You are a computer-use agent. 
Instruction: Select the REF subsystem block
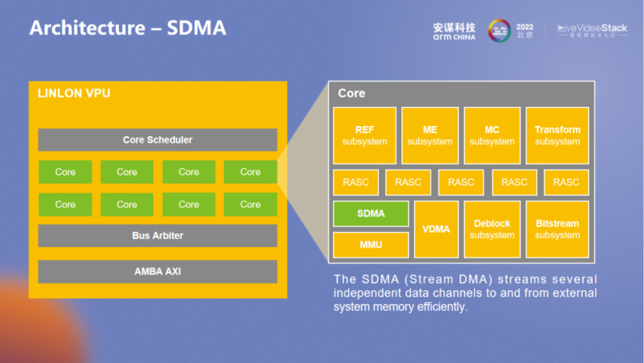(364, 136)
